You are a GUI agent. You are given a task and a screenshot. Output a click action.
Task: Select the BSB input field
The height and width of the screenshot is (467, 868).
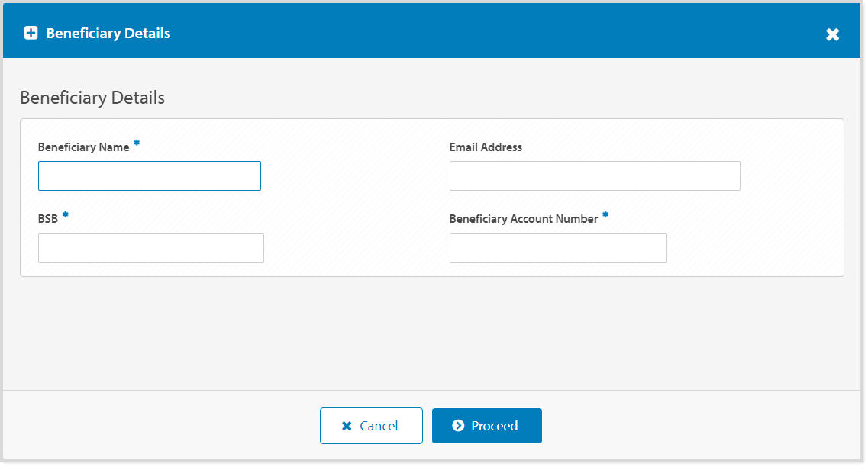150,248
